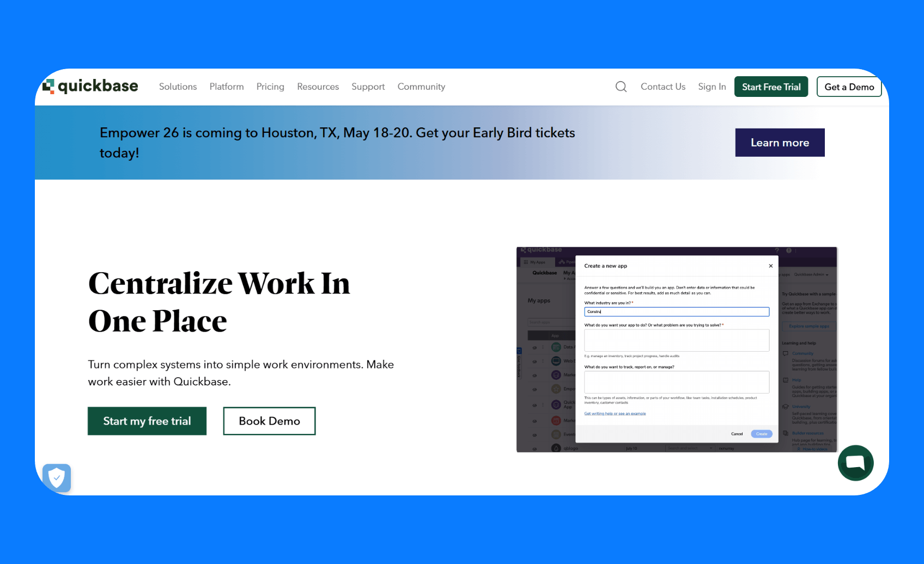Click the question mark help icon in preview
The height and width of the screenshot is (564, 924).
coord(777,250)
